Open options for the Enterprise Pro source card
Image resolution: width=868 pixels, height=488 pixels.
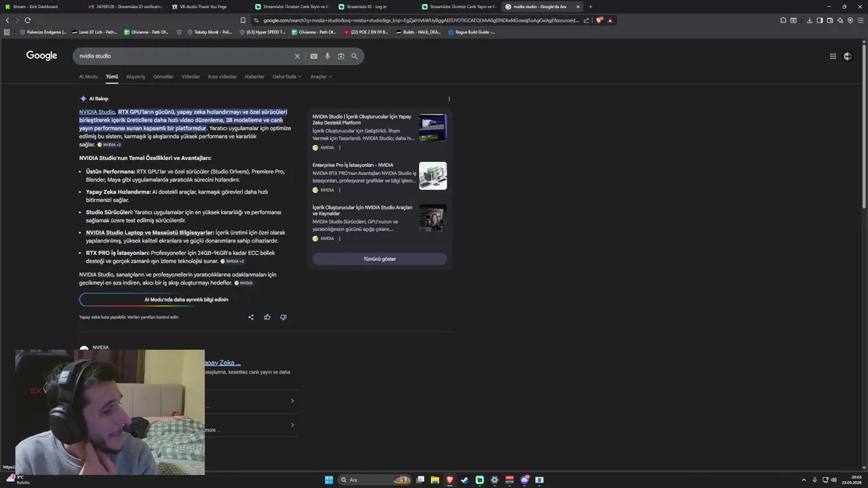tap(340, 190)
